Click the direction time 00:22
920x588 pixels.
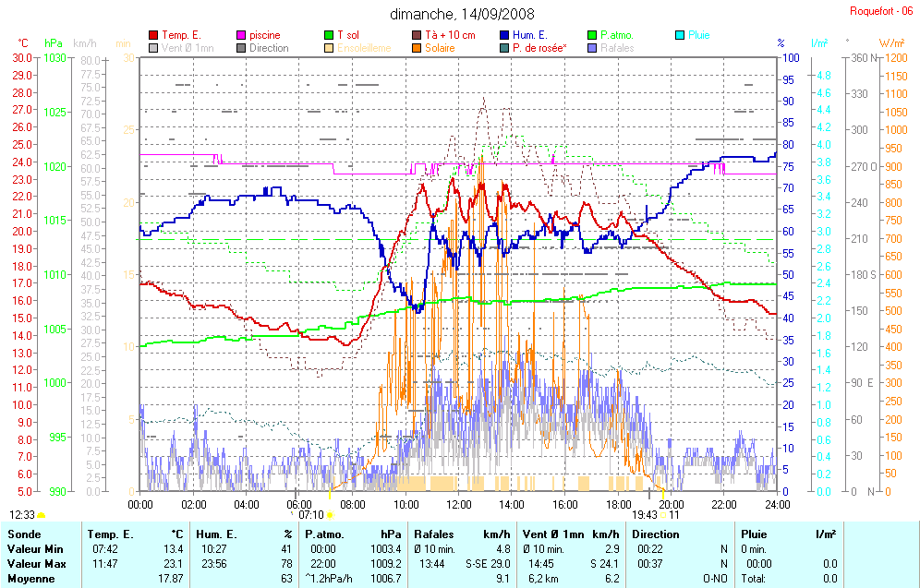[x=650, y=549]
